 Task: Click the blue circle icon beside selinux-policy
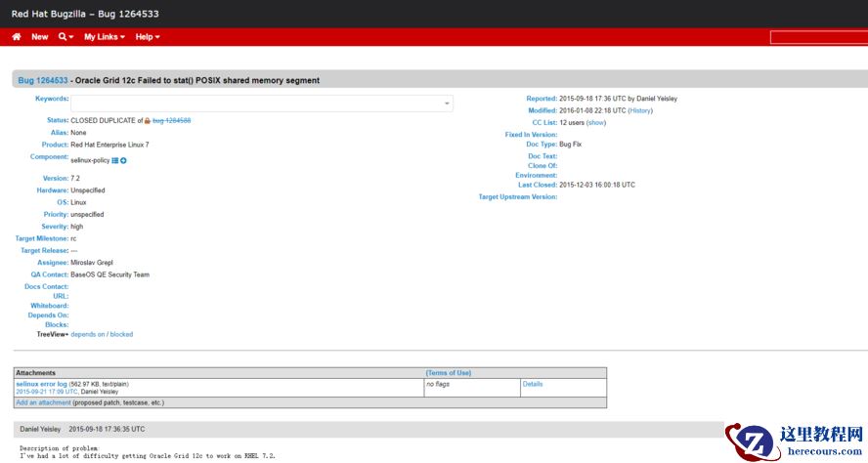(x=123, y=160)
